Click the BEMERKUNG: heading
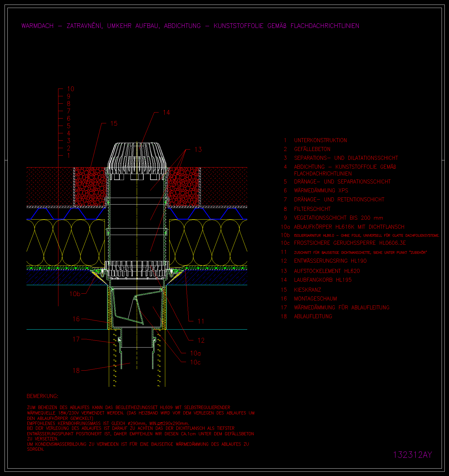This screenshot has width=449, height=476. [42, 396]
